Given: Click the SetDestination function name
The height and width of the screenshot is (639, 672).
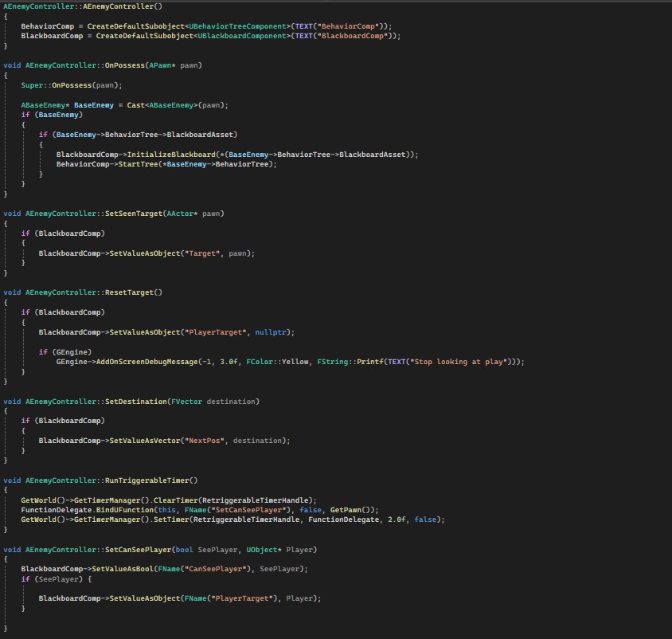Looking at the screenshot, I should coord(135,401).
